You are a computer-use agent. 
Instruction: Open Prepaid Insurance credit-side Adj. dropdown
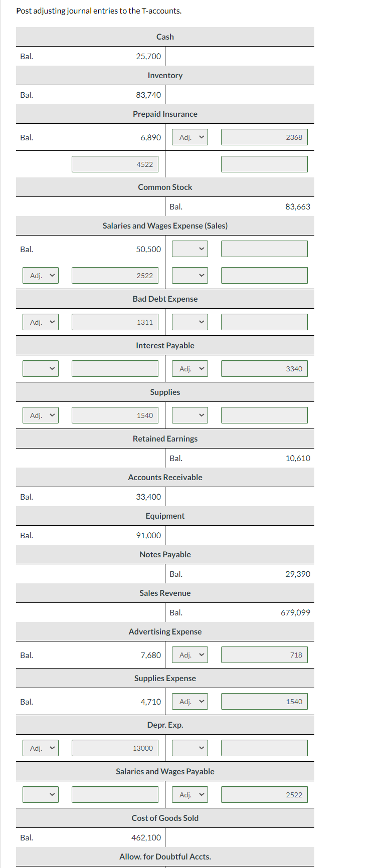point(190,137)
